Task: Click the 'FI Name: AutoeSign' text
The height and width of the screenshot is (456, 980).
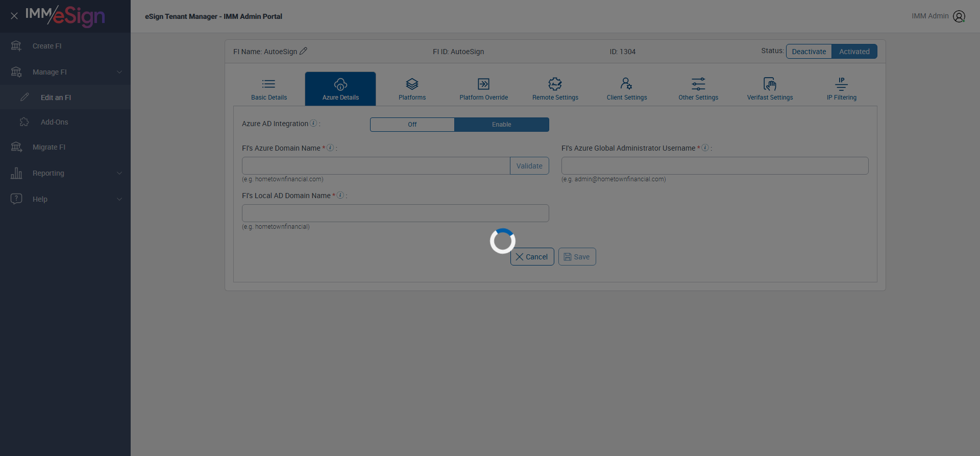Action: coord(265,52)
